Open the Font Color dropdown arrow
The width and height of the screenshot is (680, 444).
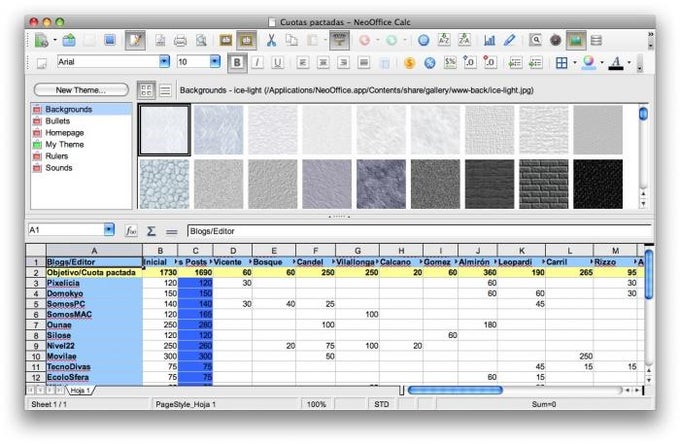pyautogui.click(x=629, y=63)
